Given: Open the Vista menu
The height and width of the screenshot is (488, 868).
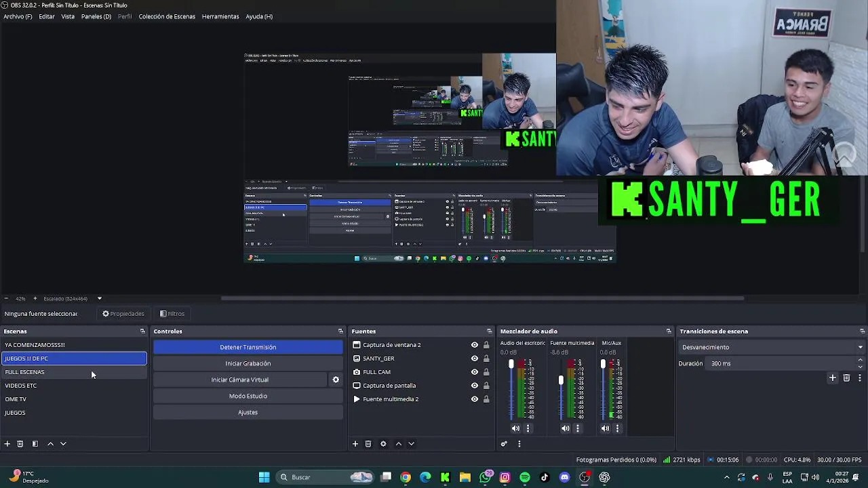Looking at the screenshot, I should (68, 16).
